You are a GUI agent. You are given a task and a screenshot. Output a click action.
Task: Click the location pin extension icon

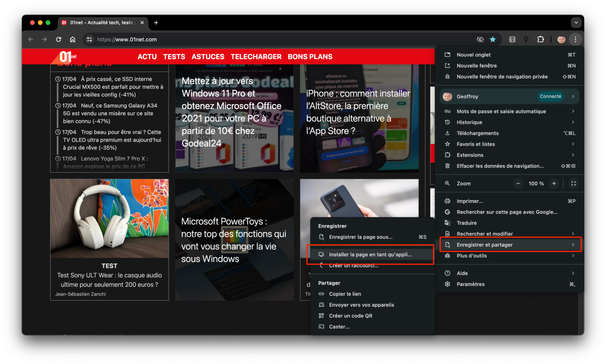[526, 39]
